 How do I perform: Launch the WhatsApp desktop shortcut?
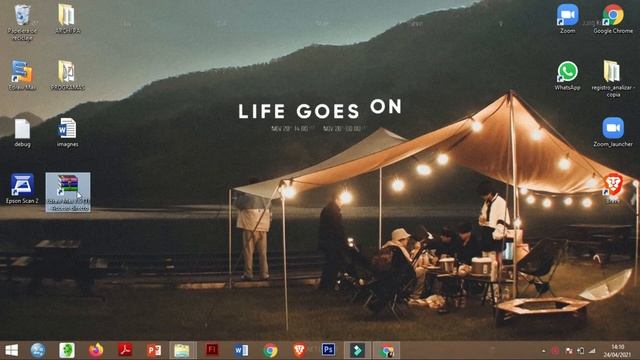(567, 76)
